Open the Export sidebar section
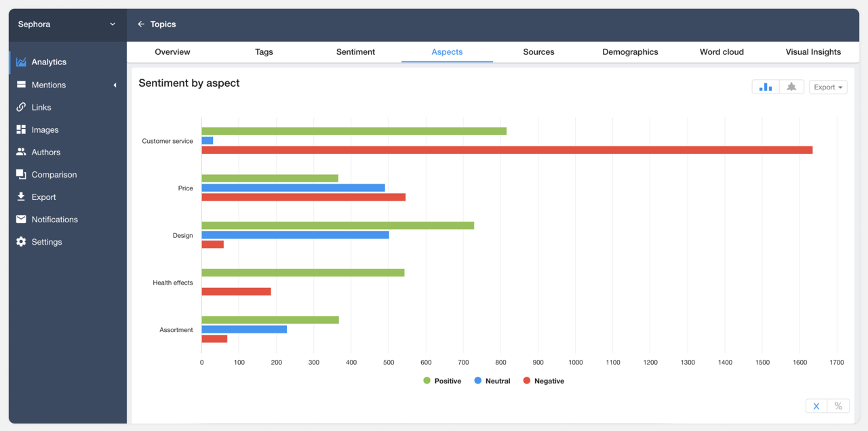Image resolution: width=868 pixels, height=431 pixels. pyautogui.click(x=43, y=197)
